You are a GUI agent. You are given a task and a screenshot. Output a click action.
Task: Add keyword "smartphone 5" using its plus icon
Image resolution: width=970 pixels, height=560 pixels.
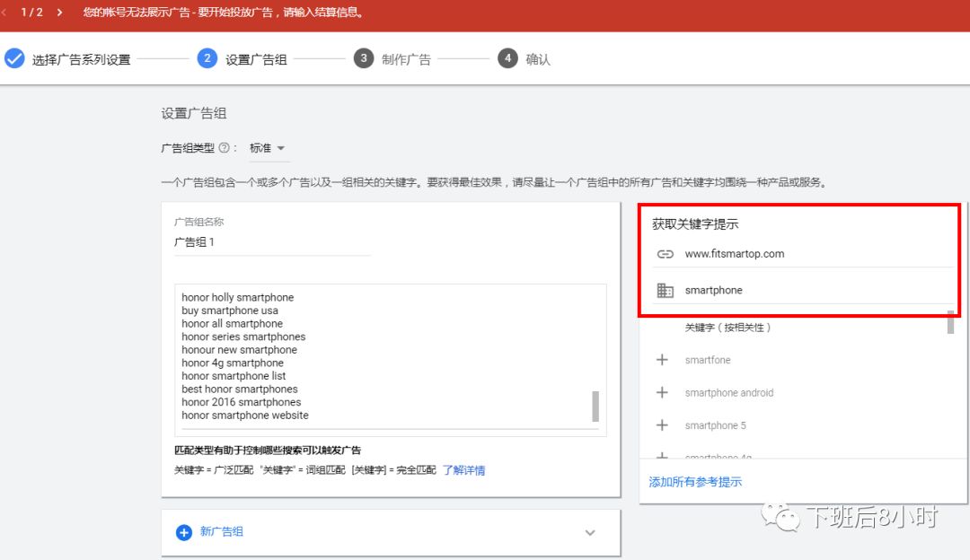pyautogui.click(x=662, y=424)
